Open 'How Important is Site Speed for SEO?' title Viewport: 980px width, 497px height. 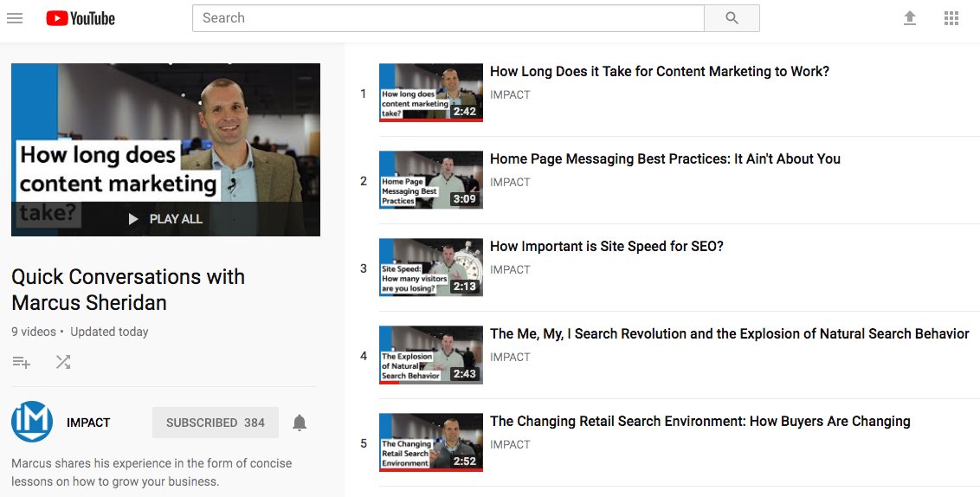[606, 246]
